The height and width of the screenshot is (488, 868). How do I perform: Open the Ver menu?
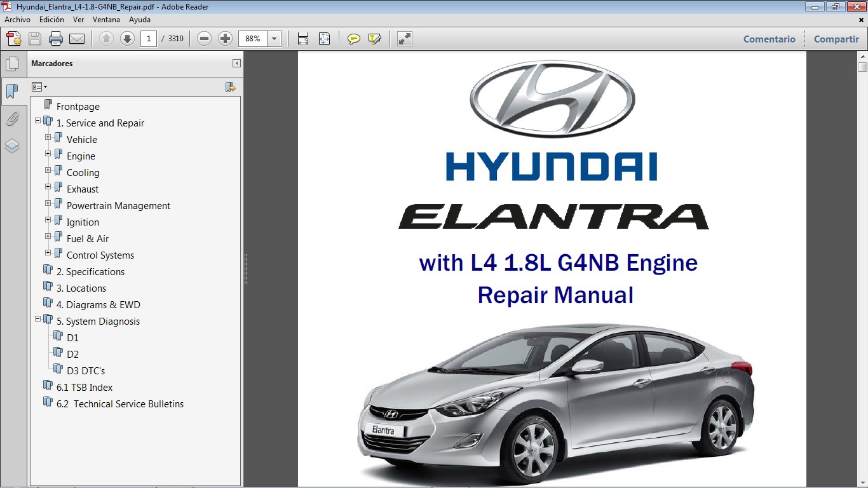click(78, 20)
